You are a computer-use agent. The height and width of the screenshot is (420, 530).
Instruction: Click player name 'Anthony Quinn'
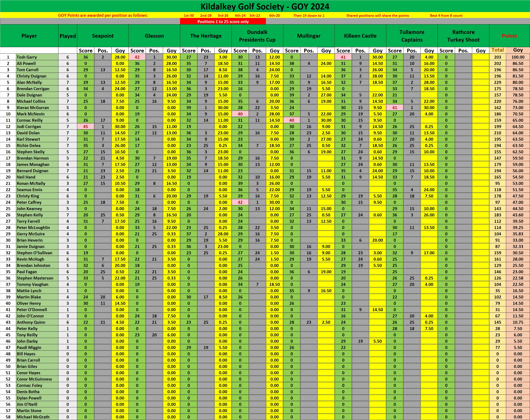31,322
